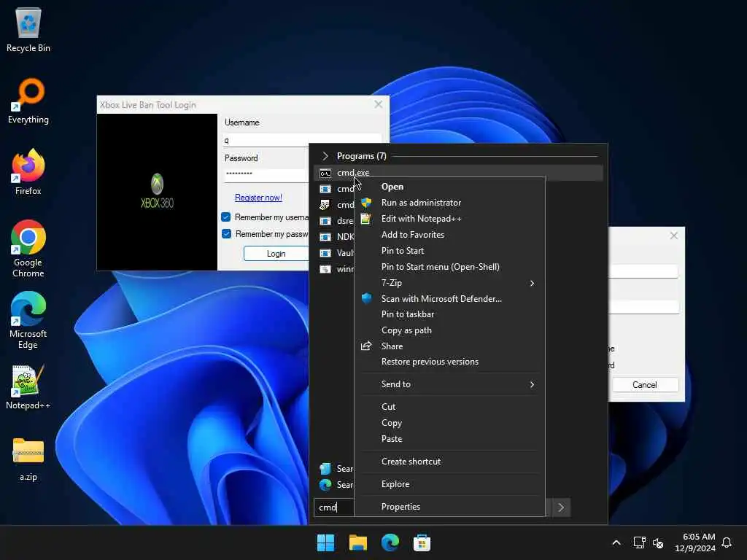Click the cmd.exe icon in search results

click(325, 174)
